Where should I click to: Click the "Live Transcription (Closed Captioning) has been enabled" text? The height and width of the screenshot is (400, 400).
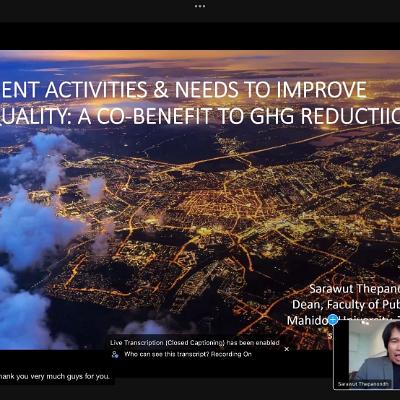point(195,343)
